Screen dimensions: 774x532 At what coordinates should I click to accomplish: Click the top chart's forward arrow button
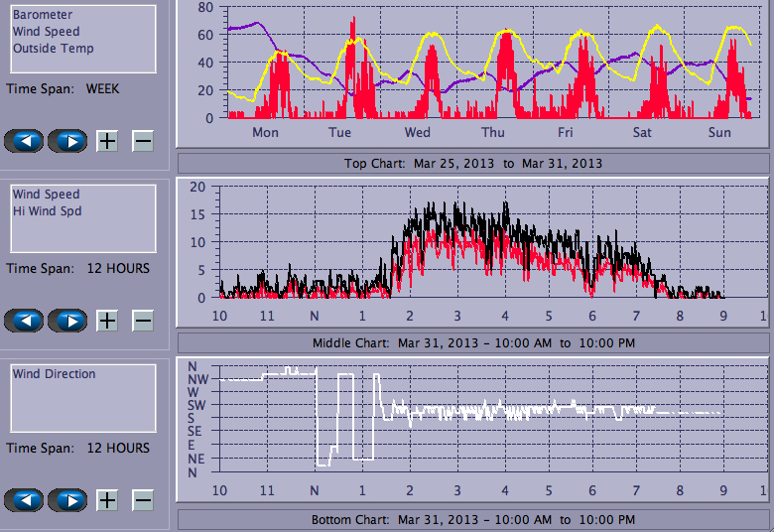(68, 141)
